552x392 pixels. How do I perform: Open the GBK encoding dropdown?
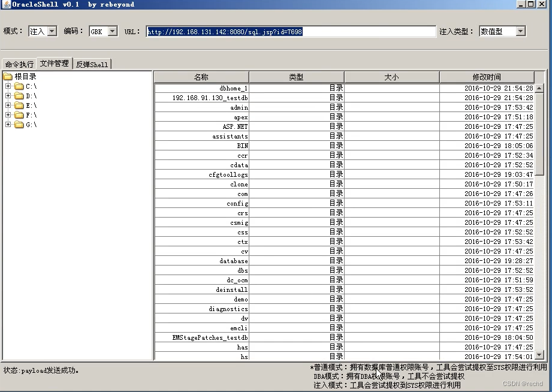pyautogui.click(x=111, y=31)
